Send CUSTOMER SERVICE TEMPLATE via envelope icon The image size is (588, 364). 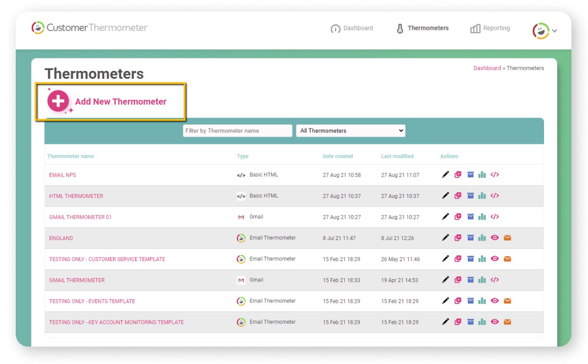[507, 259]
